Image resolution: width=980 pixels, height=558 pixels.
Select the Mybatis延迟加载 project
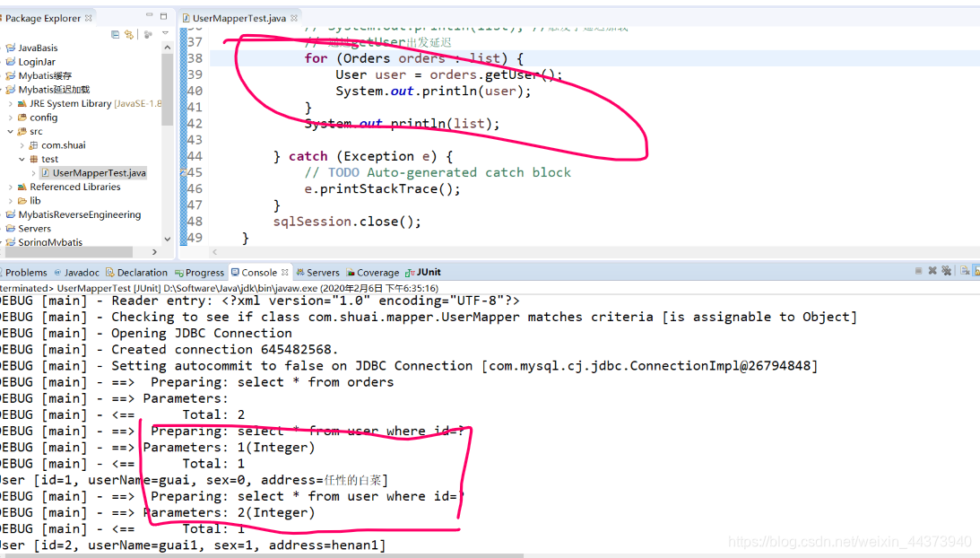tap(48, 90)
